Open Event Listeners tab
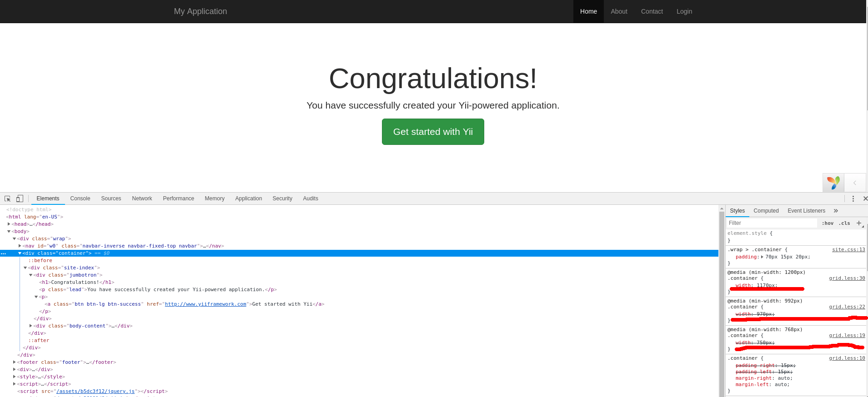Image resolution: width=868 pixels, height=397 pixels. 806,211
